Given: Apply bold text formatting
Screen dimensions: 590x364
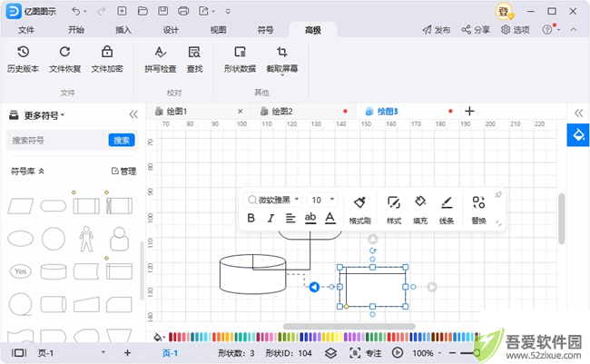Looking at the screenshot, I should 251,218.
